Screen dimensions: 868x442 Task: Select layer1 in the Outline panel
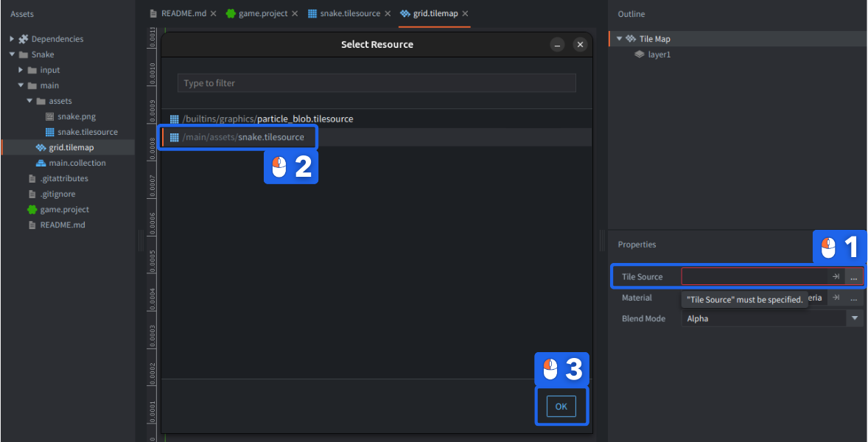pyautogui.click(x=659, y=55)
